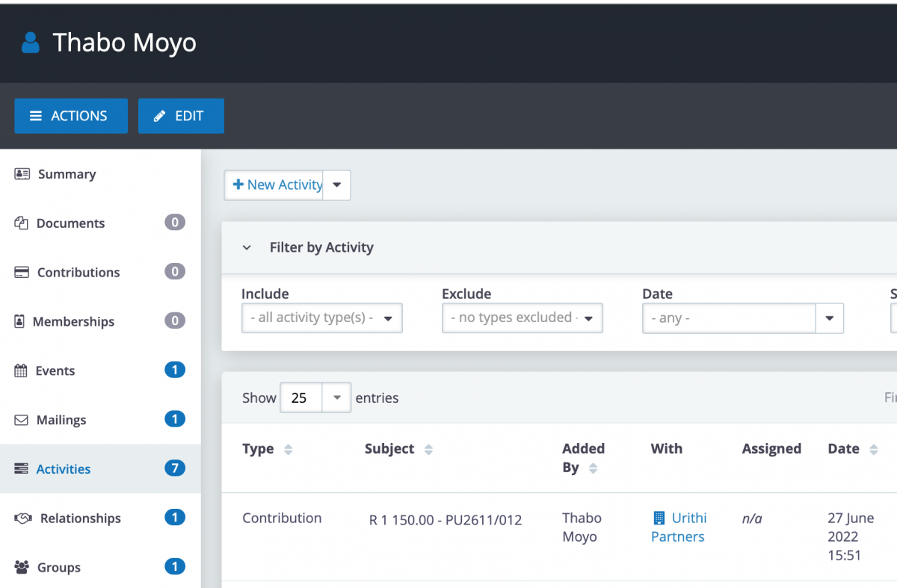Expand the New Activity dropdown arrow
Screen dimensions: 897x588
pyautogui.click(x=336, y=185)
